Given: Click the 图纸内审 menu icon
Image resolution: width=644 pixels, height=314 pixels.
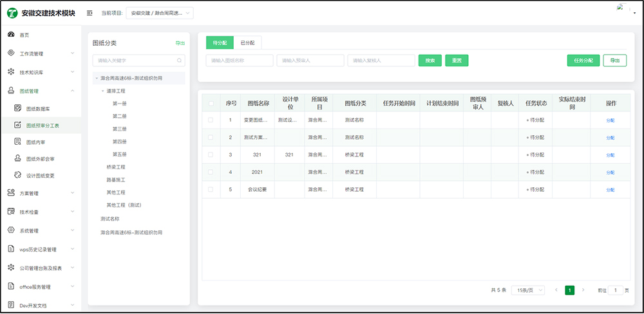Looking at the screenshot, I should pyautogui.click(x=18, y=142).
